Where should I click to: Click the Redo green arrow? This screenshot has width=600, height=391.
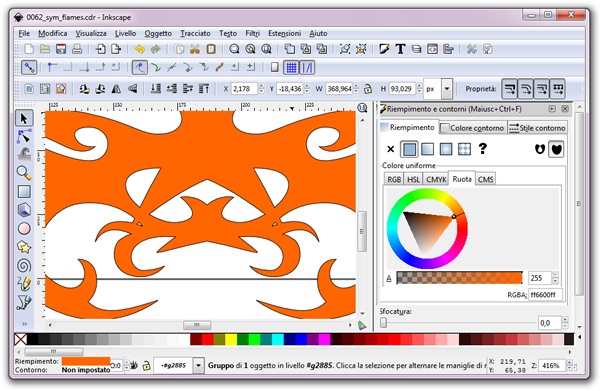(x=156, y=49)
